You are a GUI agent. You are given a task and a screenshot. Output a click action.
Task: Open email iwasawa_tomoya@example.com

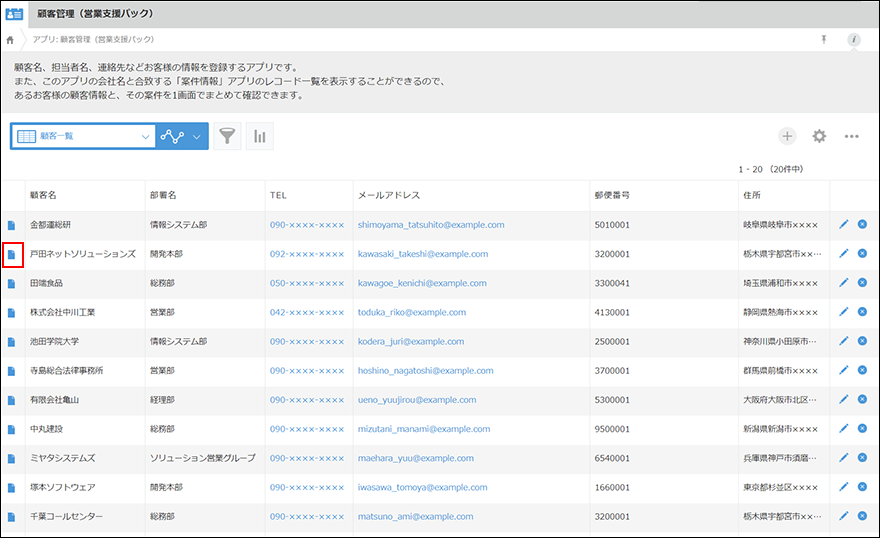[423, 488]
